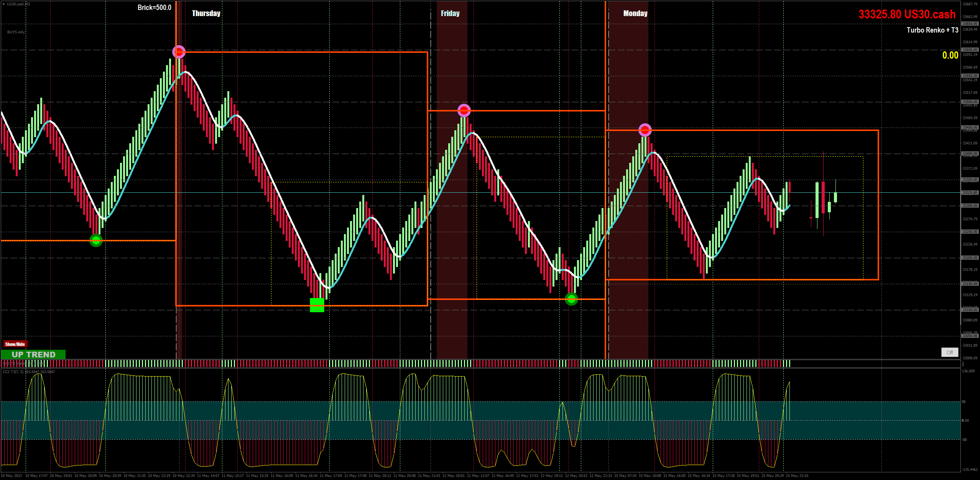Select Monday's pink high marker circle
The image size is (980, 480).
click(x=645, y=130)
